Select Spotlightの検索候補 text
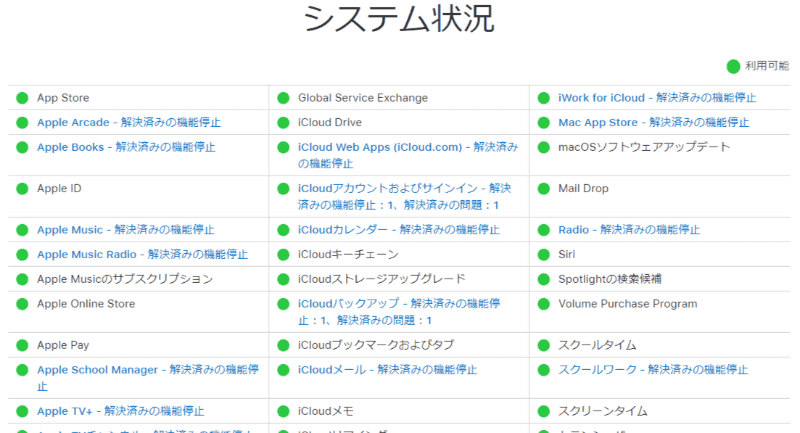 pyautogui.click(x=610, y=279)
